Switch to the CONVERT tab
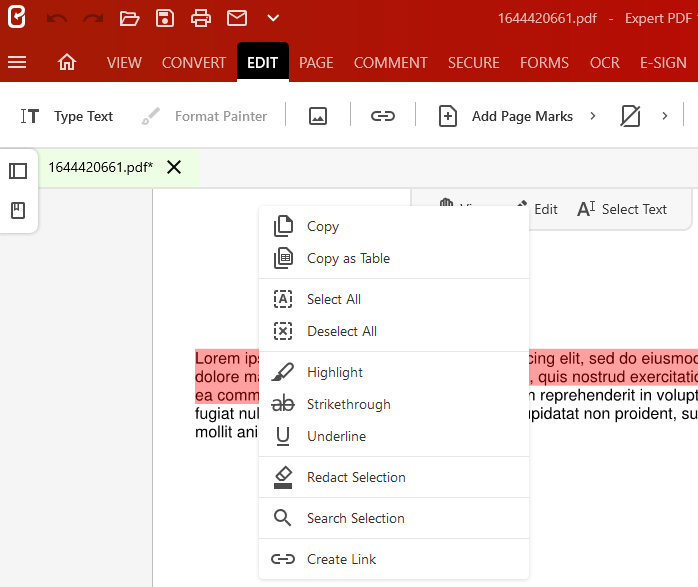The image size is (698, 587). click(x=194, y=63)
